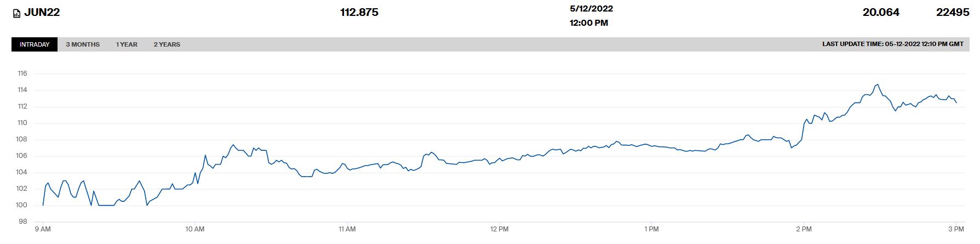Switch to the 3 MONTHS tab

click(83, 44)
